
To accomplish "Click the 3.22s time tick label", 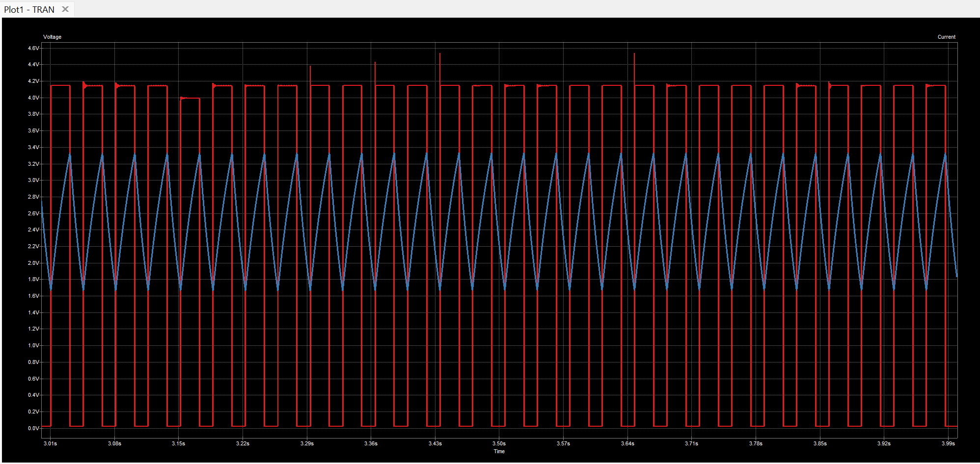I will (243, 443).
